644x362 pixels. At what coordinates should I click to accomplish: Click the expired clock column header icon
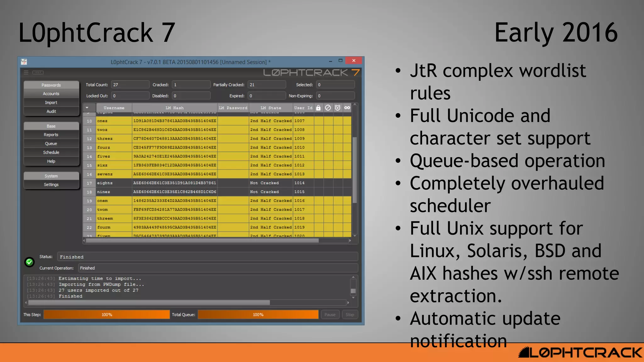tap(337, 108)
